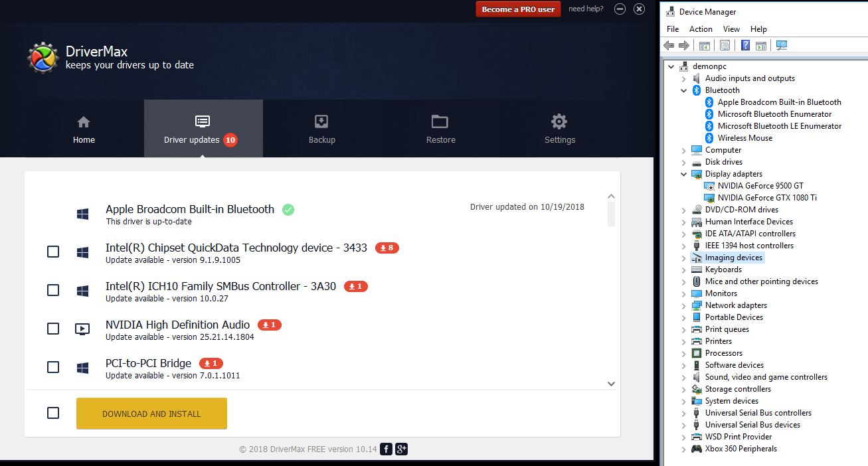Screen dimensions: 868x466
Task: Select the Monitors category
Action: pos(721,293)
